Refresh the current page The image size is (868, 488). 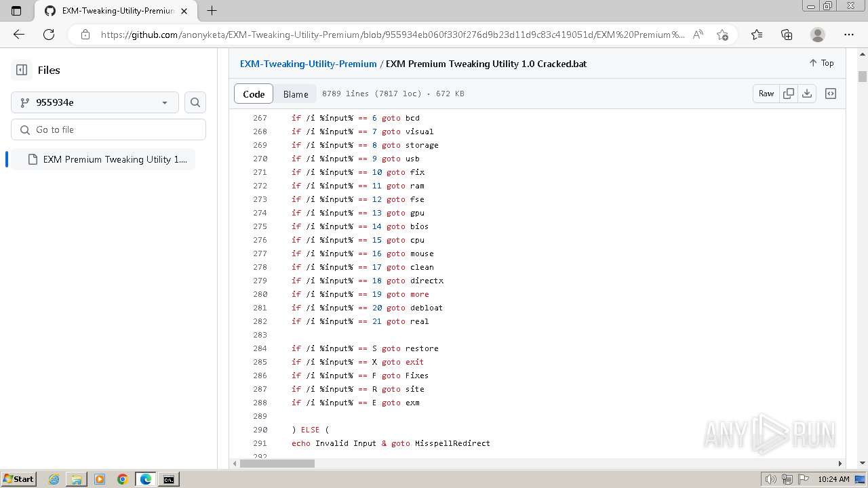[49, 35]
